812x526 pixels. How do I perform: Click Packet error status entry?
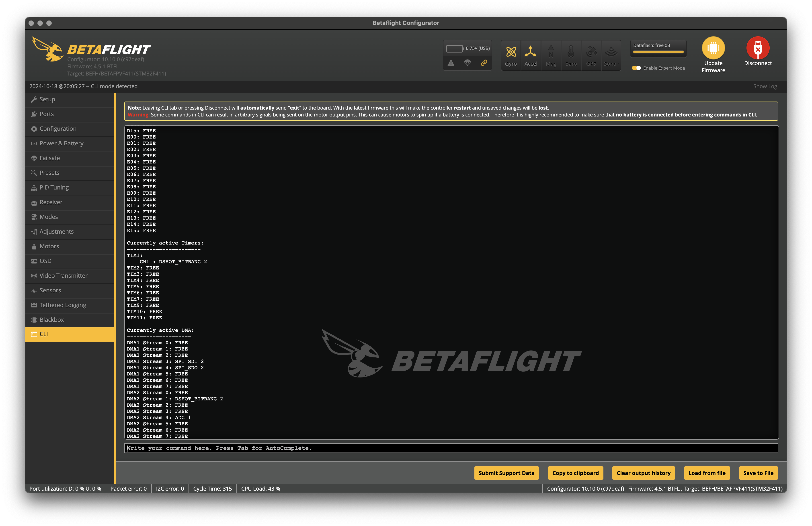[x=129, y=489]
